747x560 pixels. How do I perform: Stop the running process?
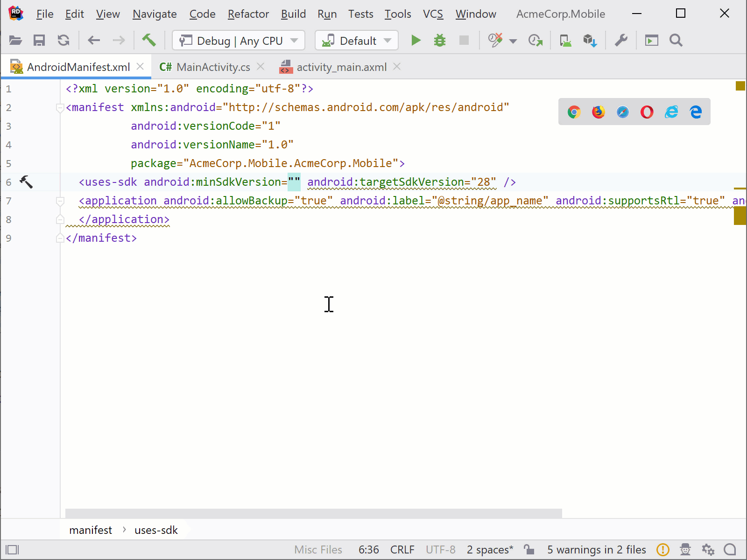click(x=464, y=41)
